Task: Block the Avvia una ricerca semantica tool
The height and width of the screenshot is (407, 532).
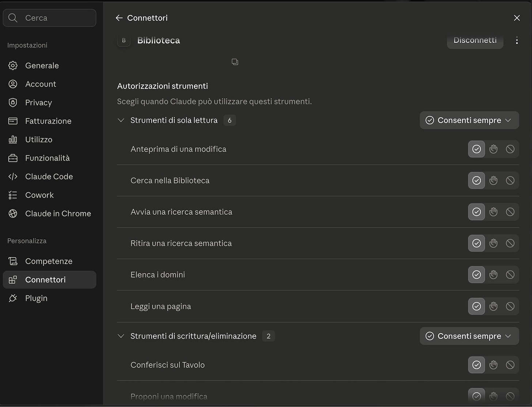Action: [510, 212]
